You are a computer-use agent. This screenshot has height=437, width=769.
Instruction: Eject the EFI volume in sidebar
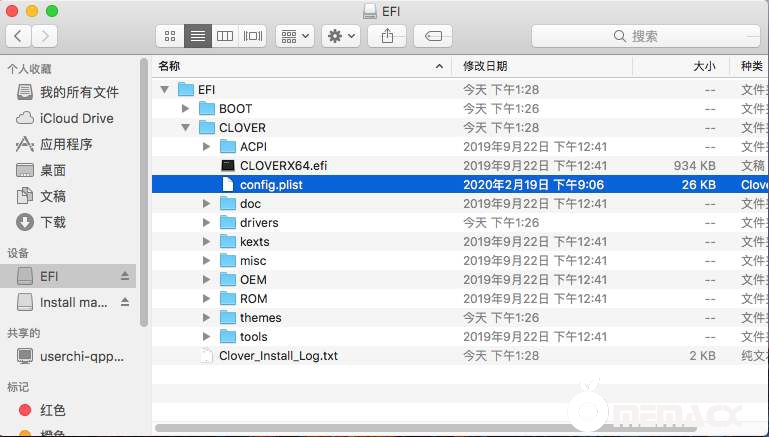tap(125, 276)
